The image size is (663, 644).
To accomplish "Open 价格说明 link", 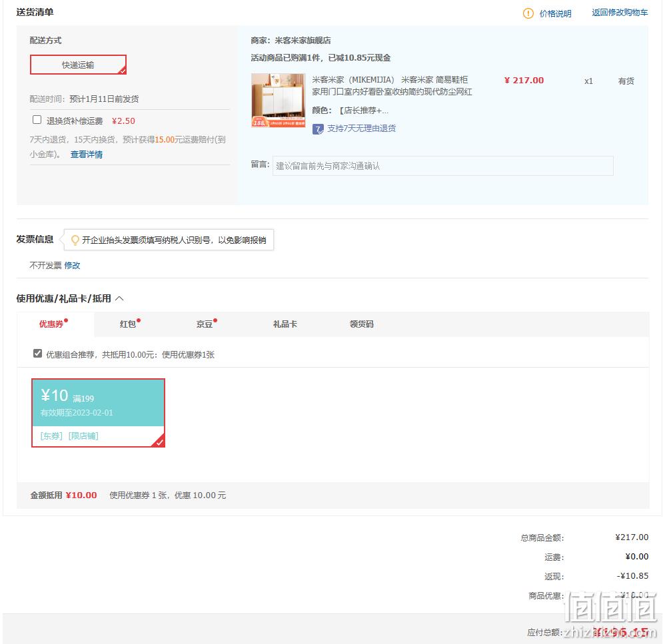I will pyautogui.click(x=555, y=13).
